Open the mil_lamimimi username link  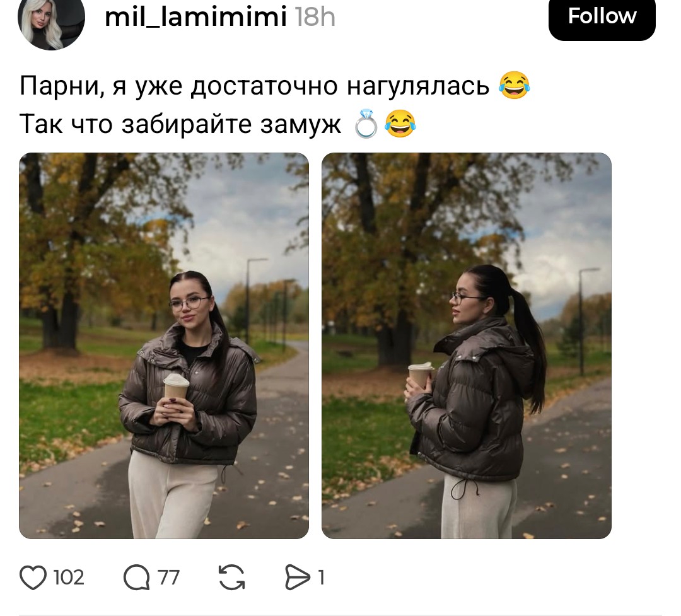(x=196, y=16)
